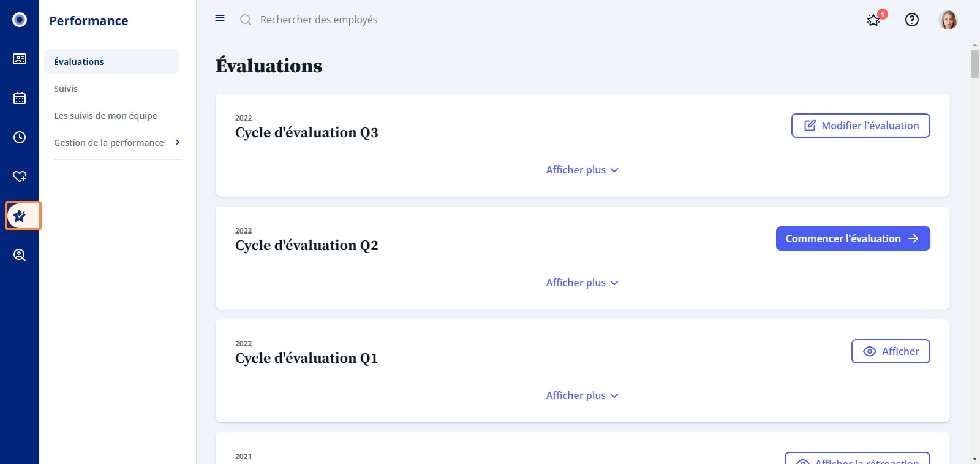
Task: Click Modifier l'évaluation button
Action: coord(861,126)
